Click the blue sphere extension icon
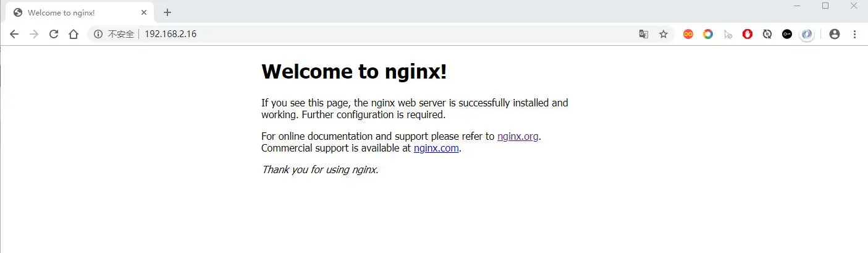Viewport: 868px width, 253px height. point(807,35)
